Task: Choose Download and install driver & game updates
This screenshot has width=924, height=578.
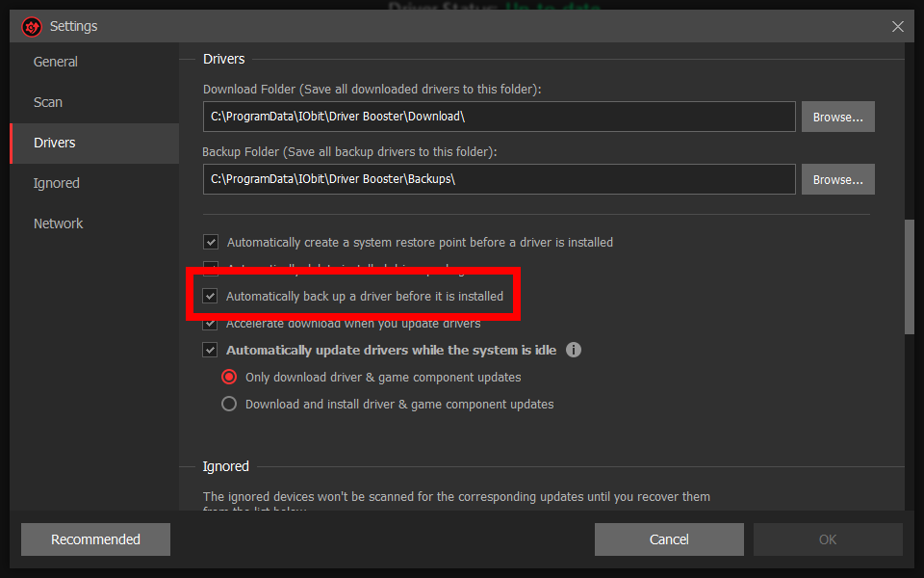Action: (229, 404)
